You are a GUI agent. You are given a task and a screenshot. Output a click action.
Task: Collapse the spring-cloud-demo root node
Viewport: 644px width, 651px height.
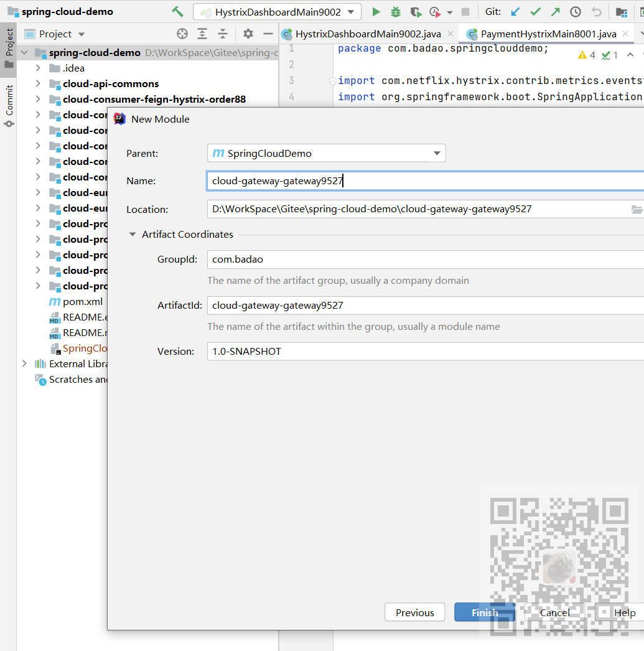(24, 53)
